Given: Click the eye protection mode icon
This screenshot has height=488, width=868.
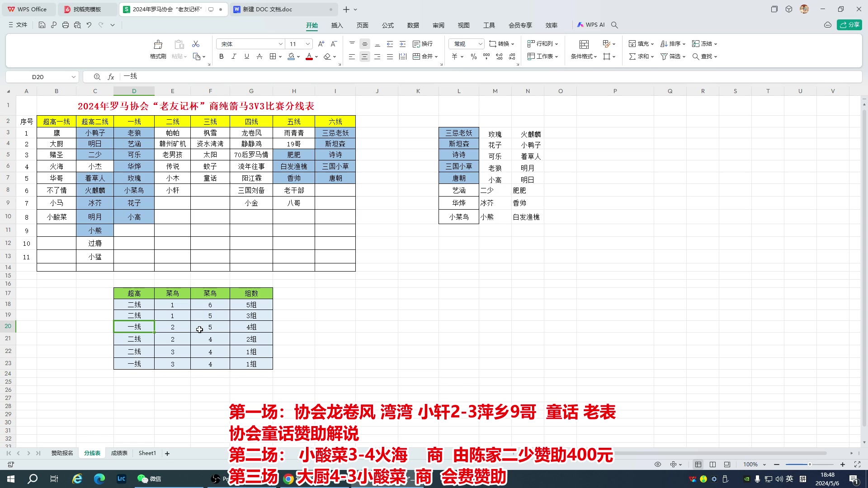Looking at the screenshot, I should [658, 464].
